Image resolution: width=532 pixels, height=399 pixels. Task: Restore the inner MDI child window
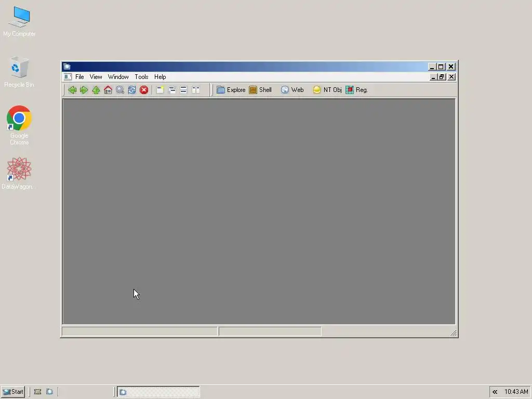(x=442, y=77)
